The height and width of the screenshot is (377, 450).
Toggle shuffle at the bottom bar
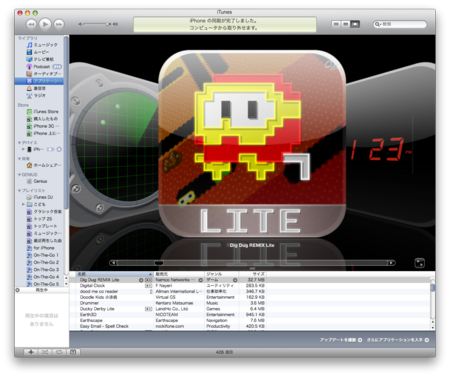point(45,352)
